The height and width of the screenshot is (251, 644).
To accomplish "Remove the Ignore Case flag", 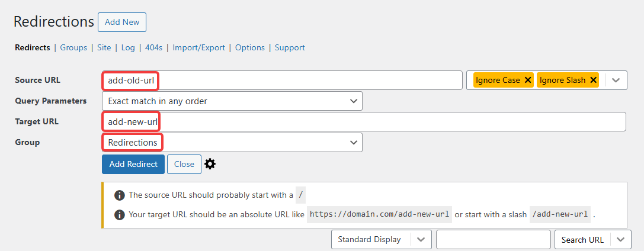I will (528, 81).
